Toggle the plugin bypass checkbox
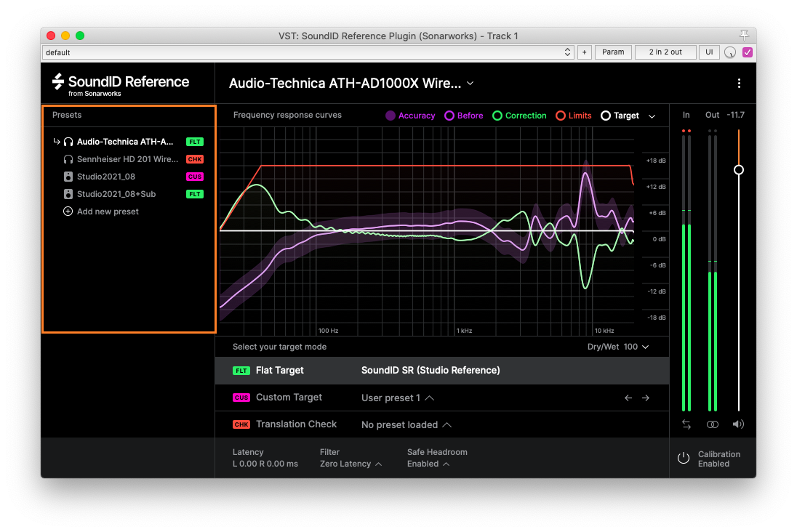This screenshot has height=532, width=797. 748,52
